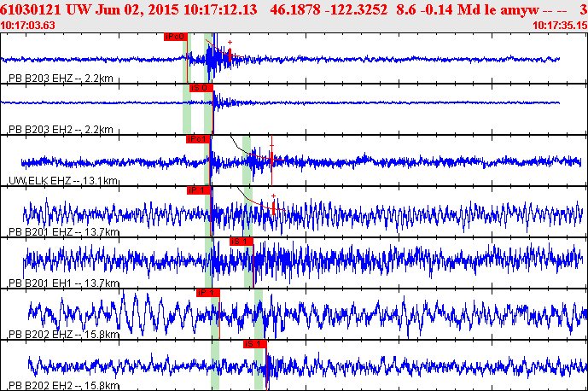
Task: Click the UW ELK EHZ station label
Action: pos(62,181)
